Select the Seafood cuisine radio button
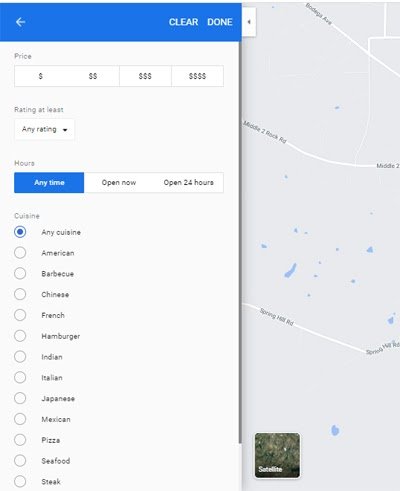The height and width of the screenshot is (491, 400). click(20, 461)
